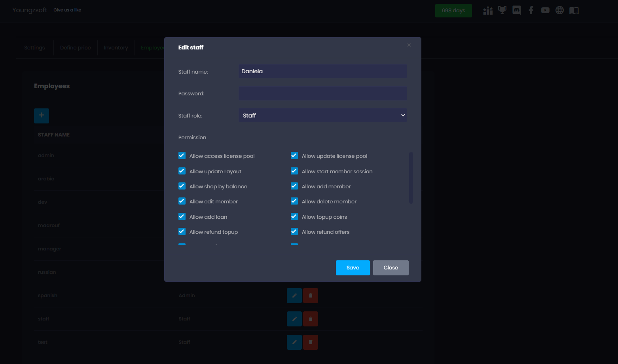
Task: Click the pencil edit icon for spanish
Action: [x=294, y=296]
